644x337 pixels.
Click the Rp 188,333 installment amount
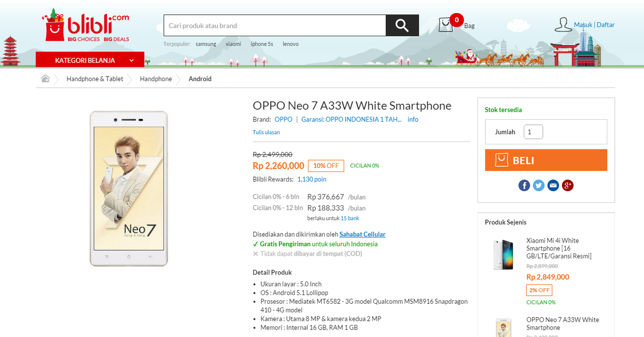pos(326,208)
